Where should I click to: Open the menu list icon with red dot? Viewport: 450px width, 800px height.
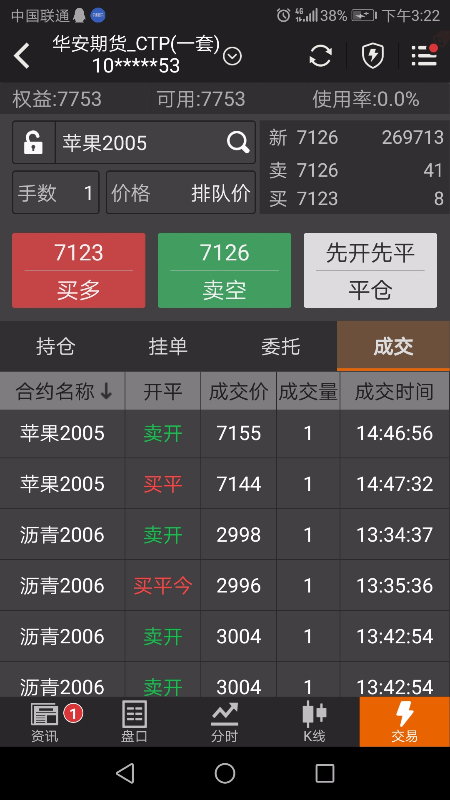click(424, 55)
